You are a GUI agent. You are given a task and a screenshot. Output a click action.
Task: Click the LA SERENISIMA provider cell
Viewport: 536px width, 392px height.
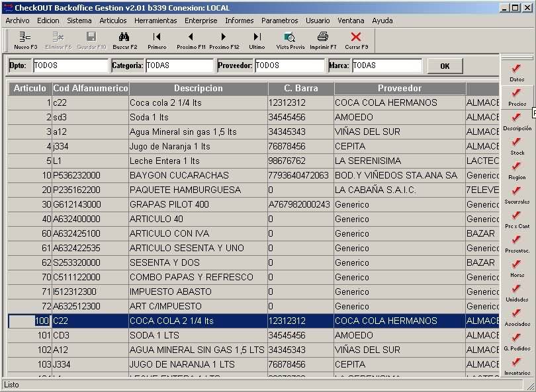(x=400, y=161)
